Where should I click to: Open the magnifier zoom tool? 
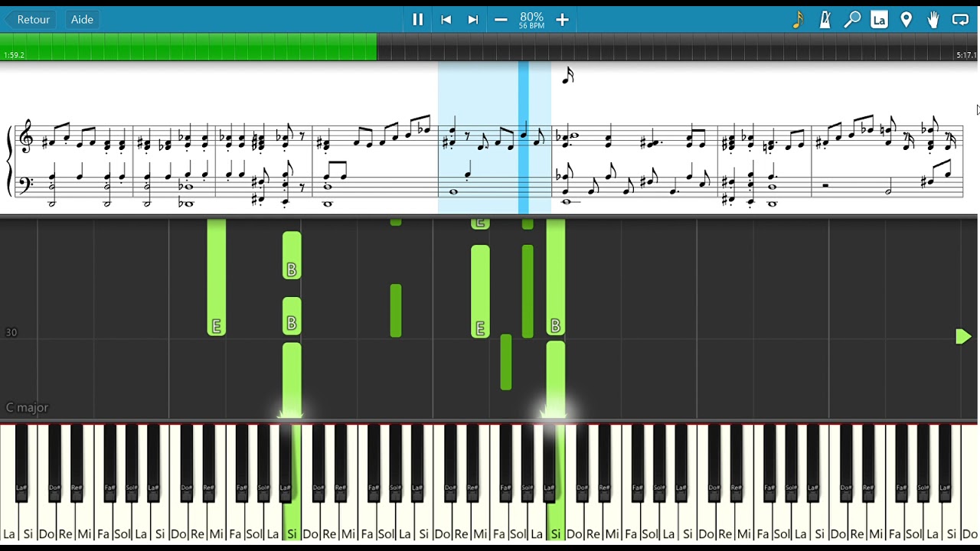(852, 20)
